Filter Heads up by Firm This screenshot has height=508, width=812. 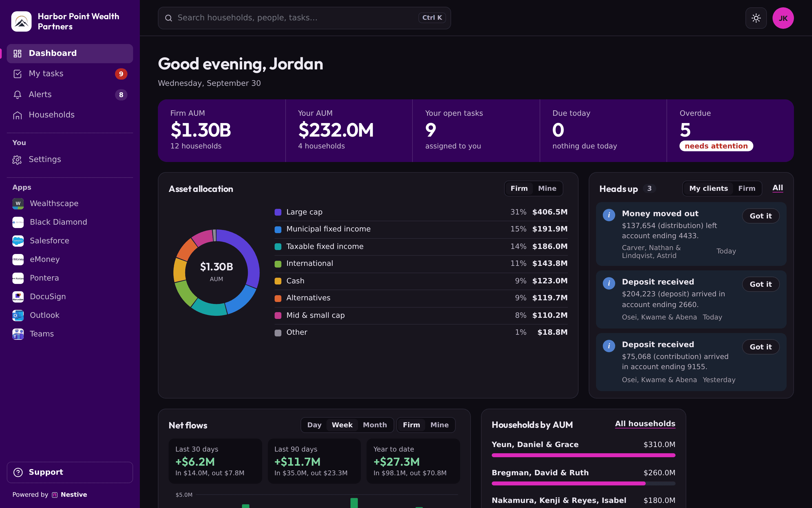pos(747,189)
